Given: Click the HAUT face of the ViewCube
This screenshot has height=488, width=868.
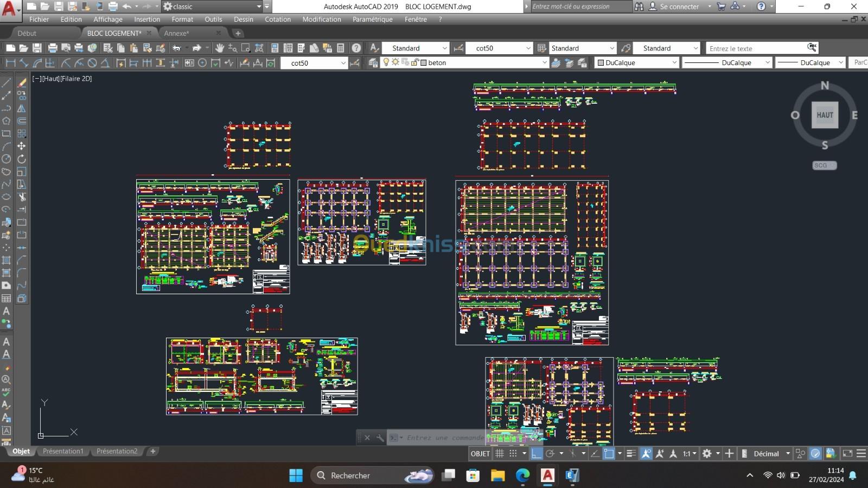Looking at the screenshot, I should coord(825,115).
